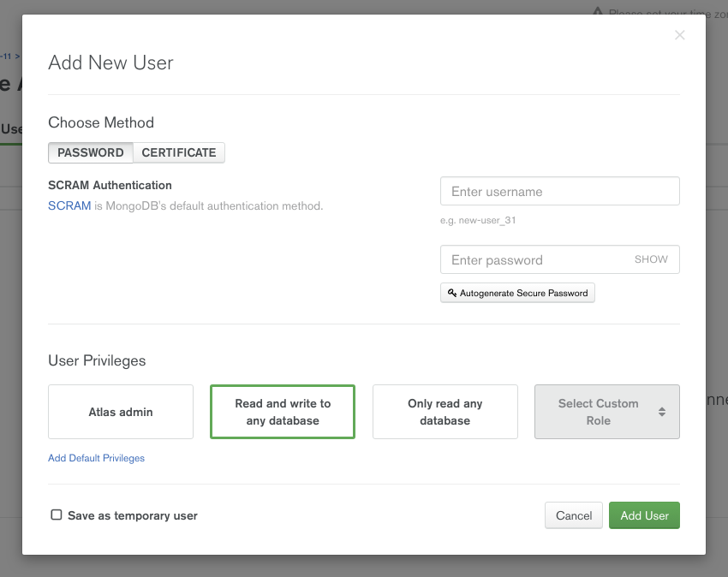Screen dimensions: 728x577
Task: Click into the Enter password field
Action: (x=535, y=260)
